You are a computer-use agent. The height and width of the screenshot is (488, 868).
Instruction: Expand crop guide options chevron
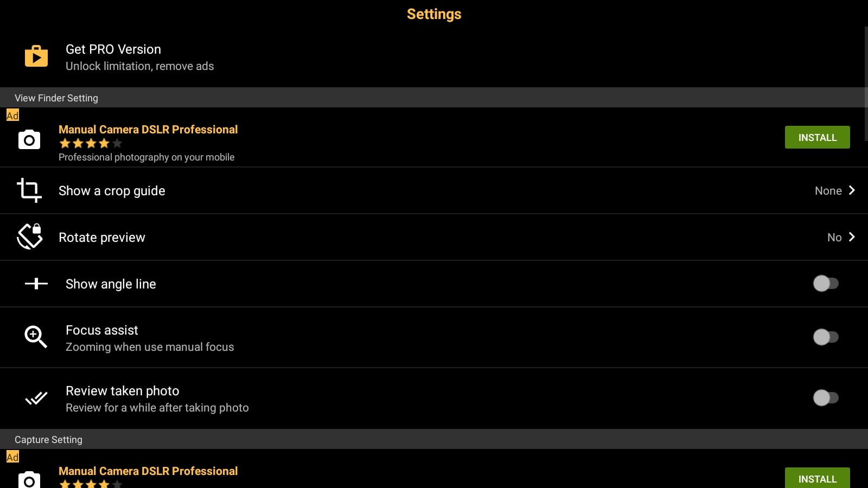coord(852,190)
